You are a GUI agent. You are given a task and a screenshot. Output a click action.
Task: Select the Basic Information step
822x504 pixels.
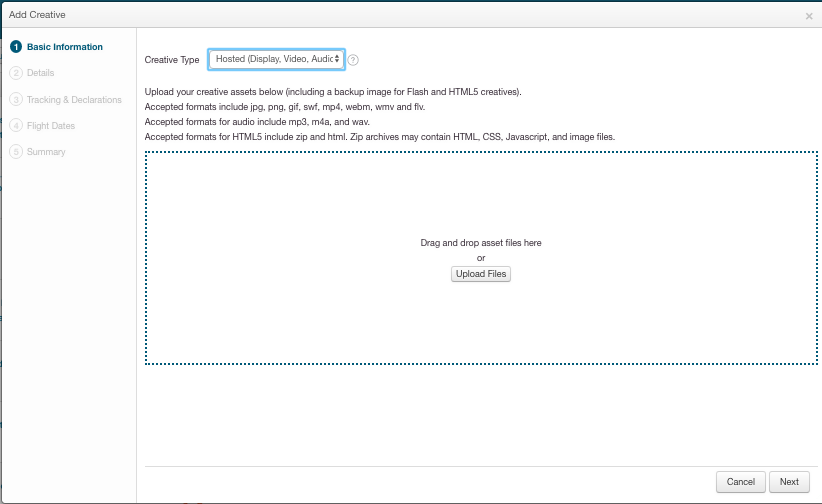[57, 47]
